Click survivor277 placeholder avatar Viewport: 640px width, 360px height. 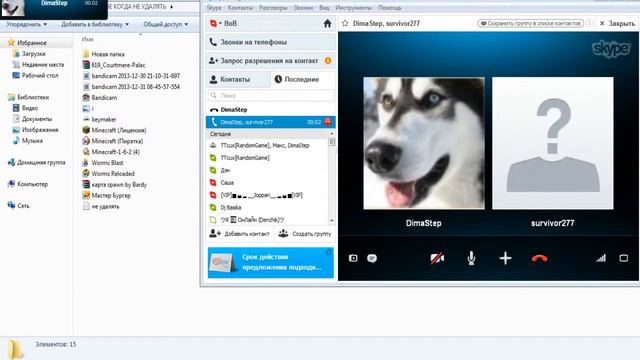click(553, 143)
